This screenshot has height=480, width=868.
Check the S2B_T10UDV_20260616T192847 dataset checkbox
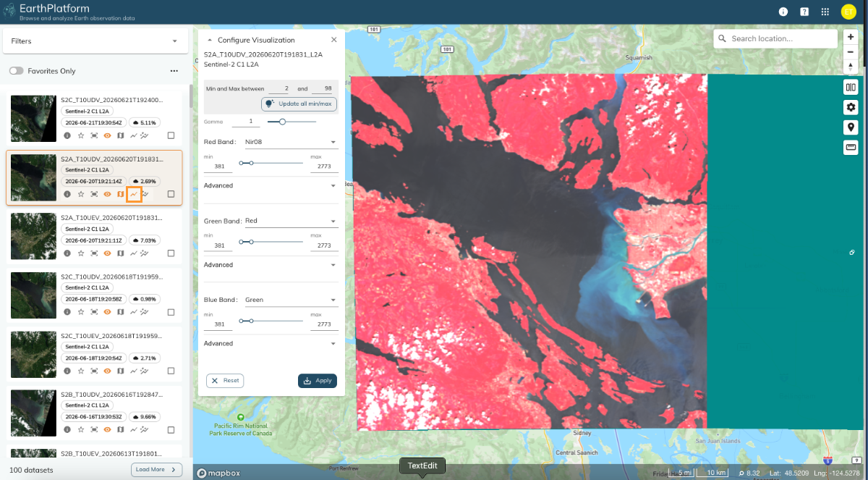point(171,430)
